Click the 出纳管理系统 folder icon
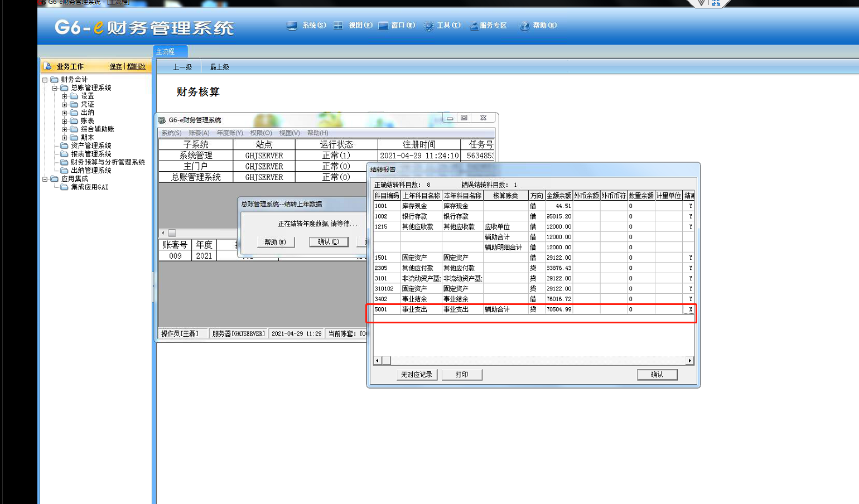Viewport: 859px width, 504px height. click(65, 171)
